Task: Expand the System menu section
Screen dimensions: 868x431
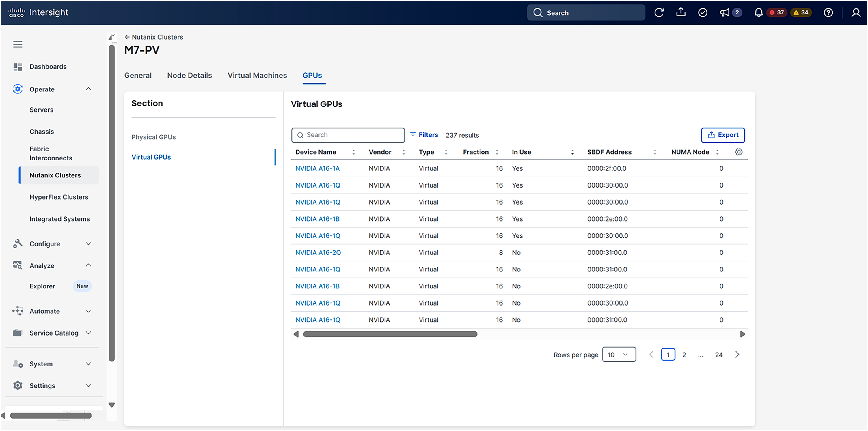Action: pyautogui.click(x=88, y=364)
